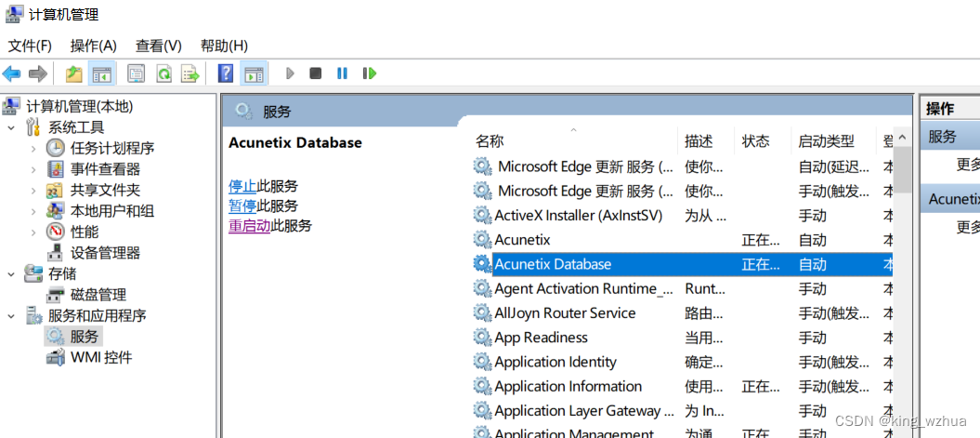
Task: Click the 重启动 service link
Action: [x=249, y=226]
